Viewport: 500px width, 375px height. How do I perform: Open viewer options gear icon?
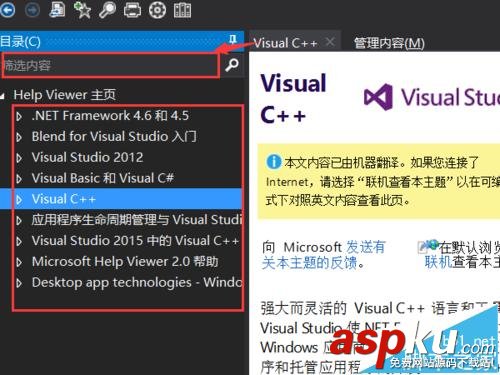157,10
